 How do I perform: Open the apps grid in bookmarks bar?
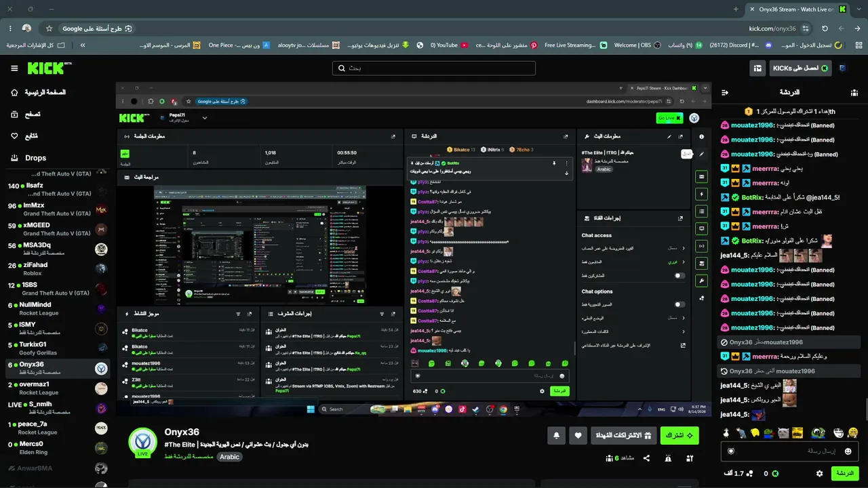point(857,45)
